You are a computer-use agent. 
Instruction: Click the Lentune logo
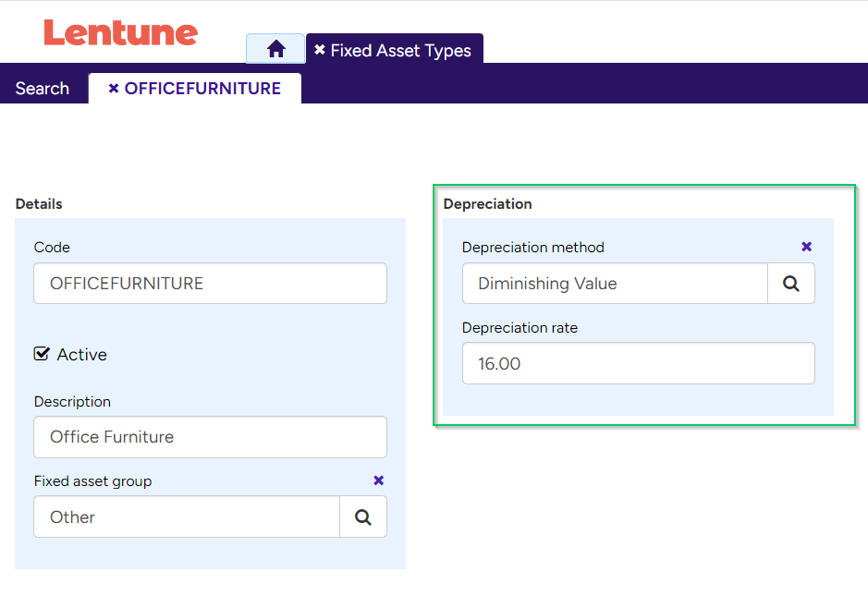tap(121, 32)
